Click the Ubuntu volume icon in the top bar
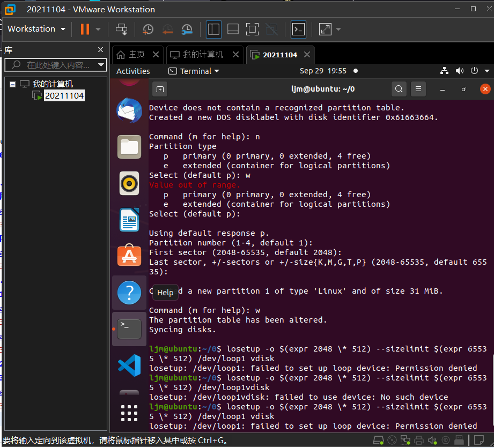Screen dimensions: 494x448 click(x=459, y=71)
